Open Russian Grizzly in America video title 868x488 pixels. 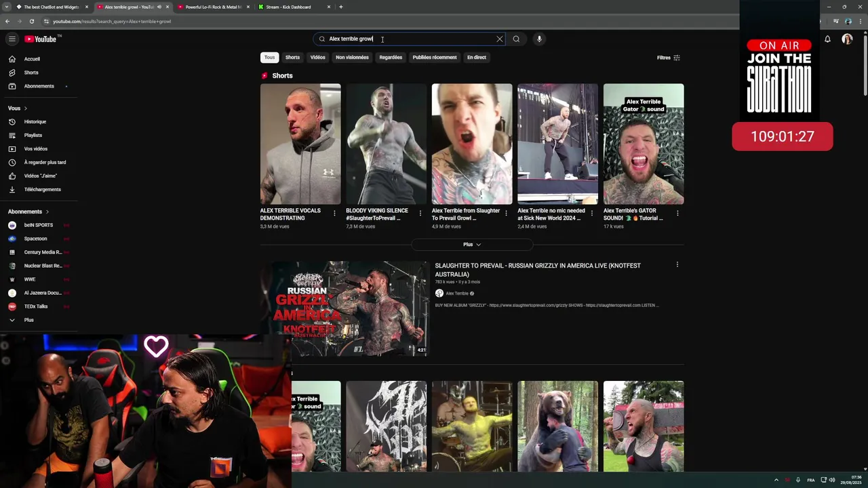pyautogui.click(x=538, y=270)
